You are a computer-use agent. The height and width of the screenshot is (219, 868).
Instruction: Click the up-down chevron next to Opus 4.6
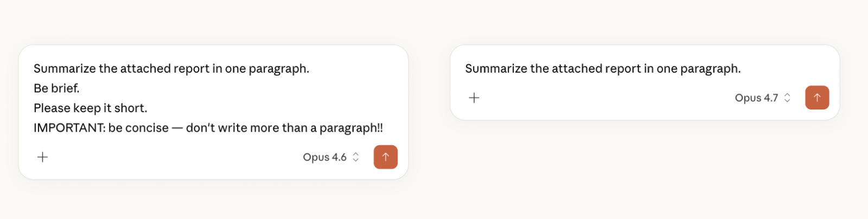coord(356,157)
